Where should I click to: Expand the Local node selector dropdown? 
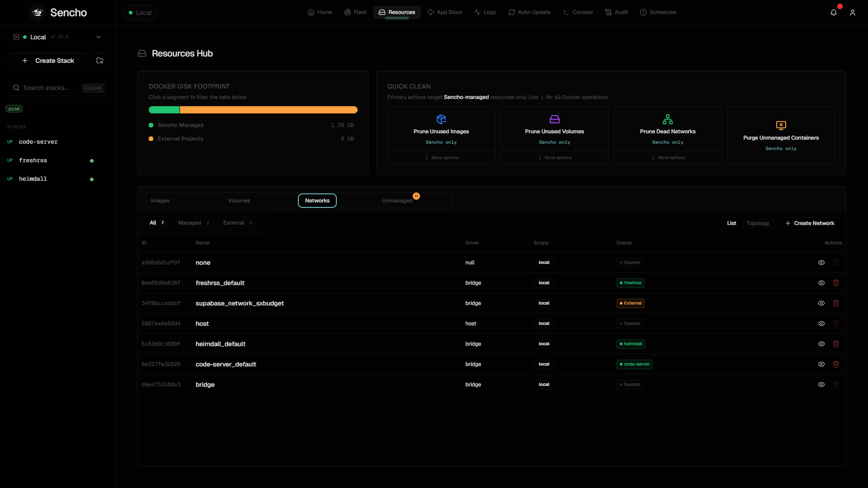pos(57,37)
